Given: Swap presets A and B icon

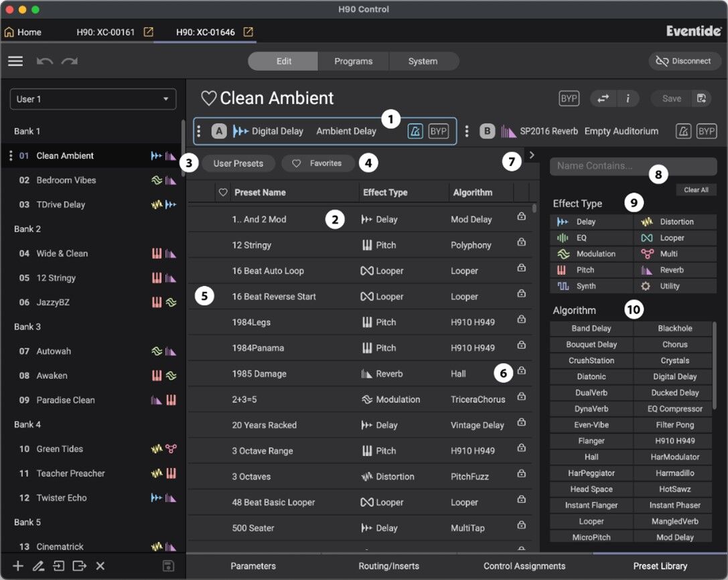Looking at the screenshot, I should pyautogui.click(x=603, y=98).
